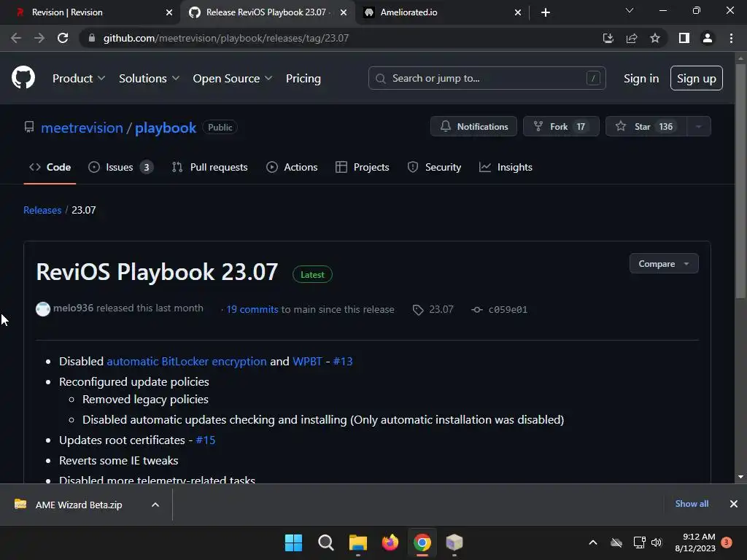Close the Ameliorated.io tab
This screenshot has height=560, width=747.
518,12
